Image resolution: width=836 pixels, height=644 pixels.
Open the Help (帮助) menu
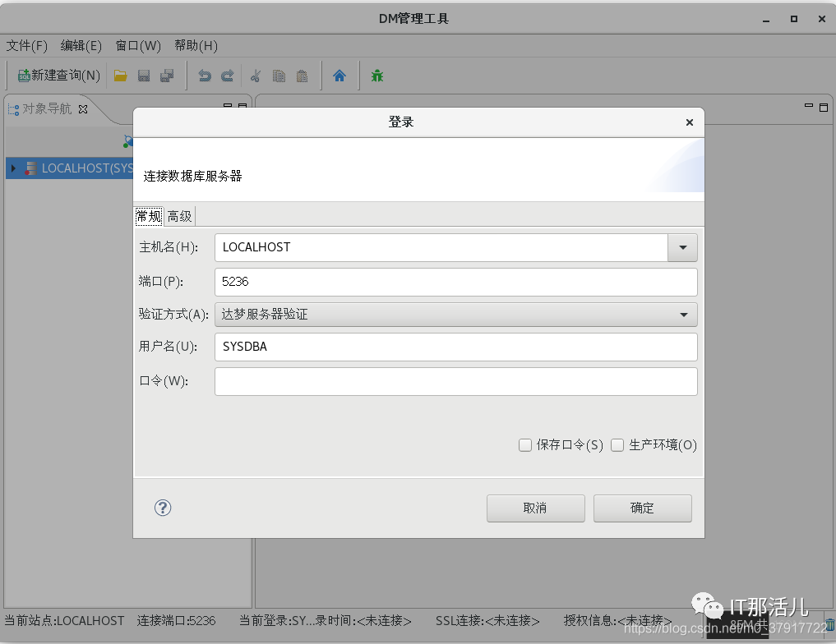(x=196, y=46)
